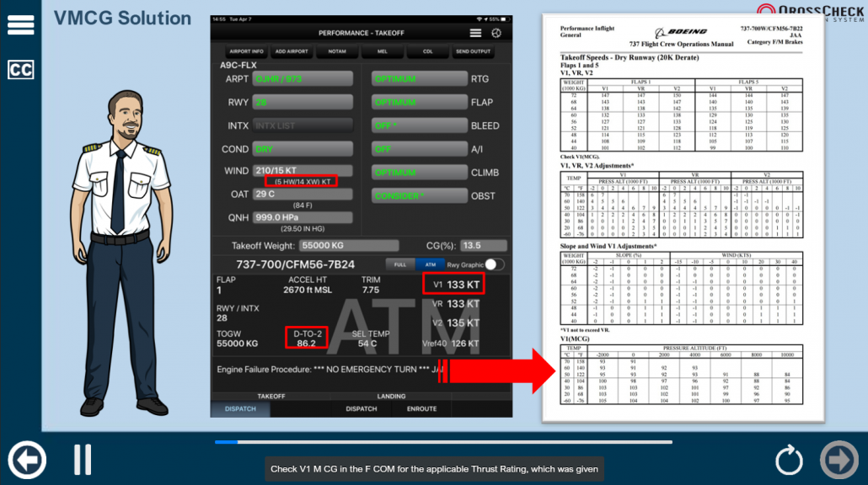Click the 737-700/CFM56-7B24 aircraft label
The image size is (868, 485).
(295, 264)
